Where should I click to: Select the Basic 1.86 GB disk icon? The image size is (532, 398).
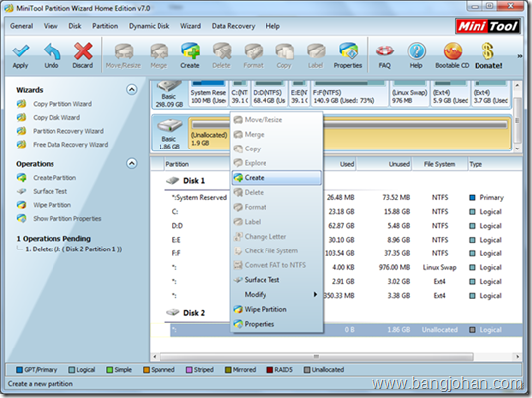pyautogui.click(x=169, y=126)
